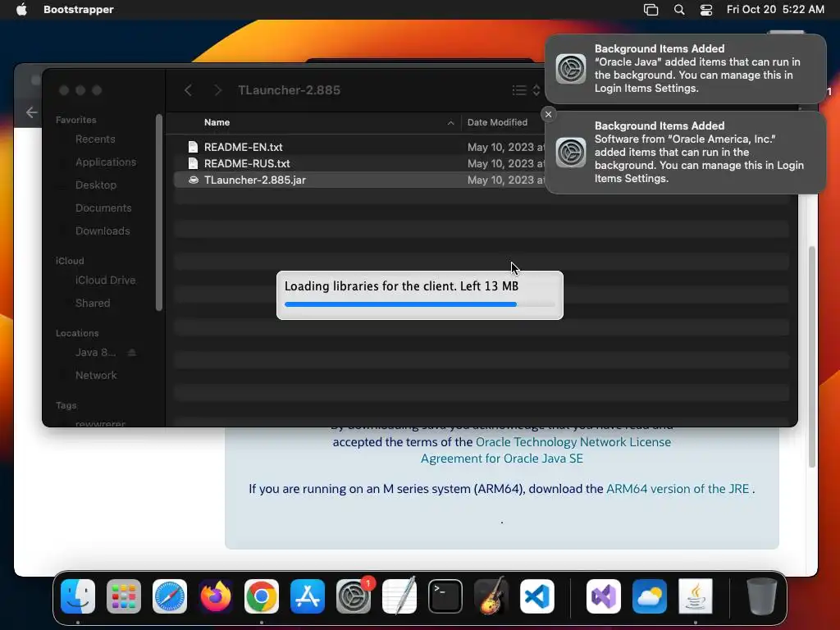
Task: Open Spotlight search in the menu bar
Action: coord(678,9)
